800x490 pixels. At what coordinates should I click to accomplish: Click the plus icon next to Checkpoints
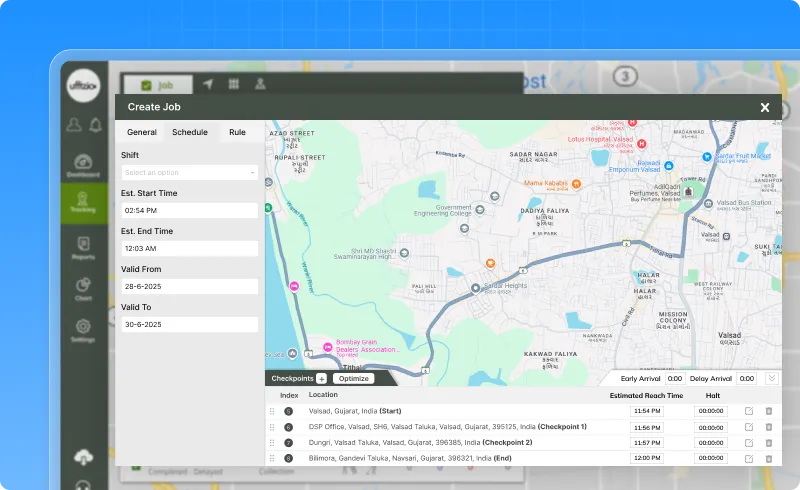tap(321, 378)
